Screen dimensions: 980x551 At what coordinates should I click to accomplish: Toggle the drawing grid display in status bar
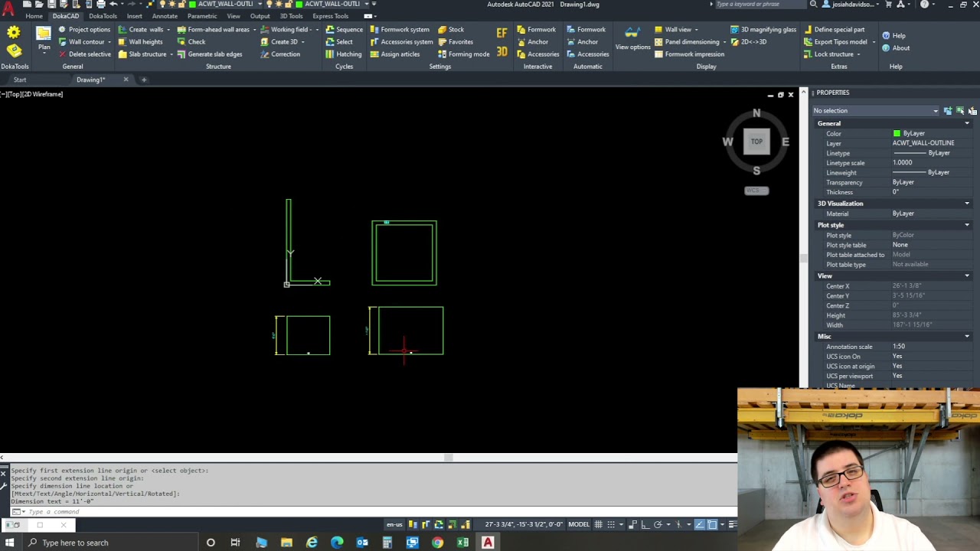pos(599,524)
